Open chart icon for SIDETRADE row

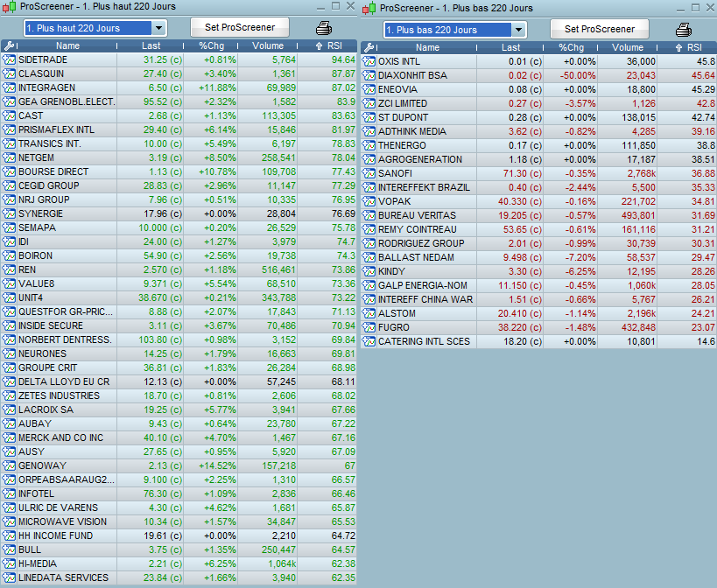[x=9, y=59]
